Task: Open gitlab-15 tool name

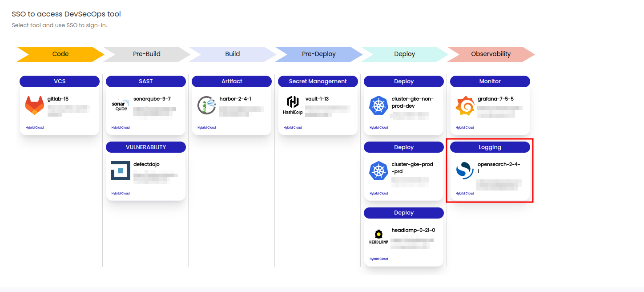Action: [x=58, y=99]
